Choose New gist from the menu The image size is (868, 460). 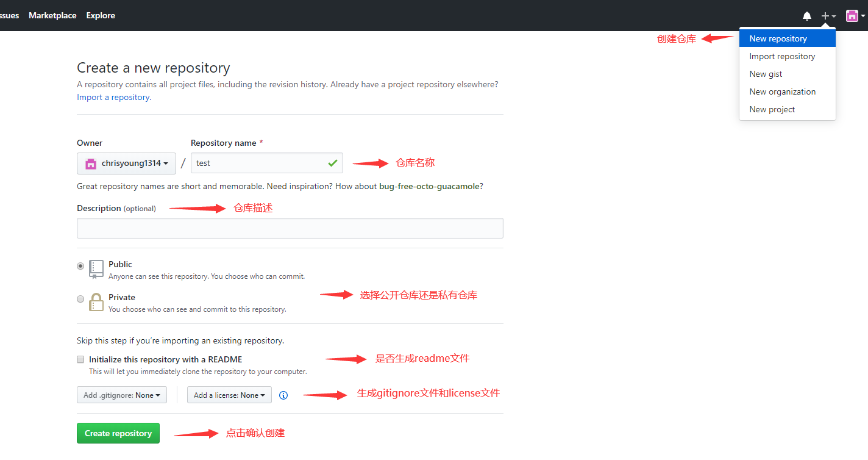pyautogui.click(x=788, y=74)
